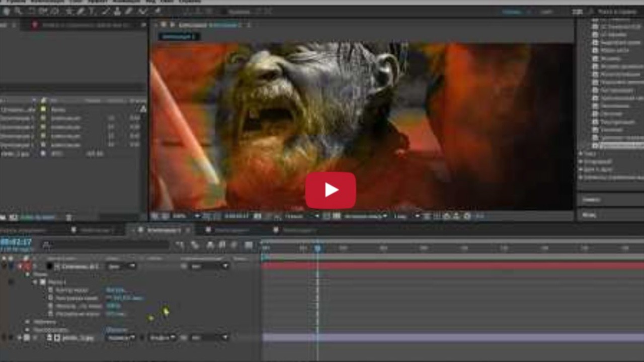
Task: Open the viewer resolution dropdown
Action: pyautogui.click(x=302, y=216)
